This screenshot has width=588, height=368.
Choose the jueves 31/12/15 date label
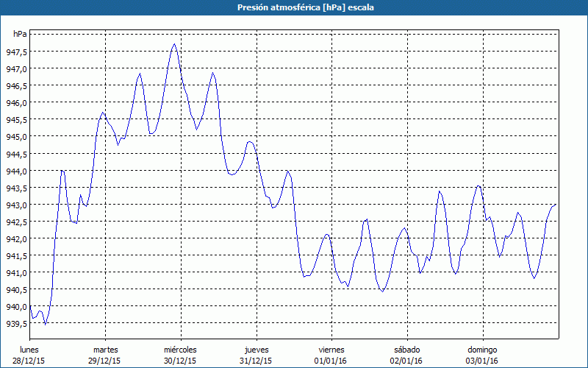coord(257,355)
